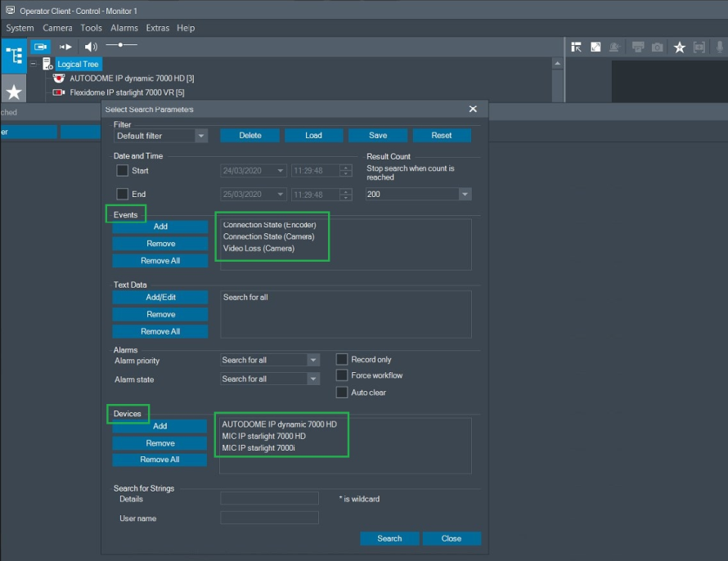728x561 pixels.
Task: Open the Favorites star tab
Action: pyautogui.click(x=14, y=91)
